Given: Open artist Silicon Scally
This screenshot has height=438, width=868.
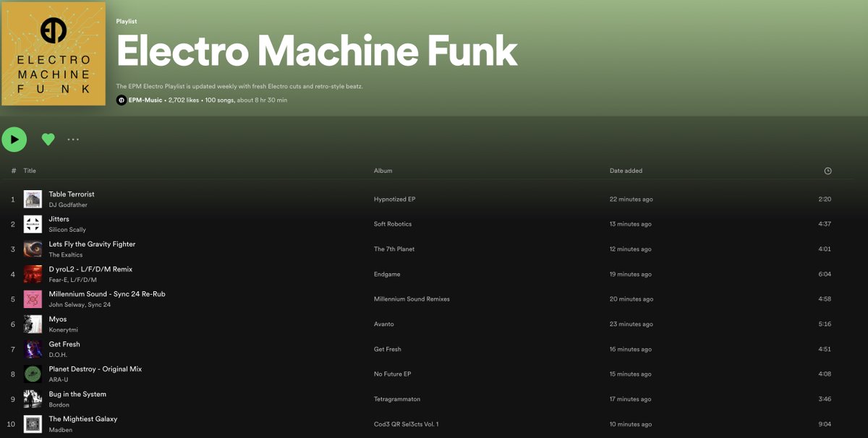Looking at the screenshot, I should click(x=67, y=230).
